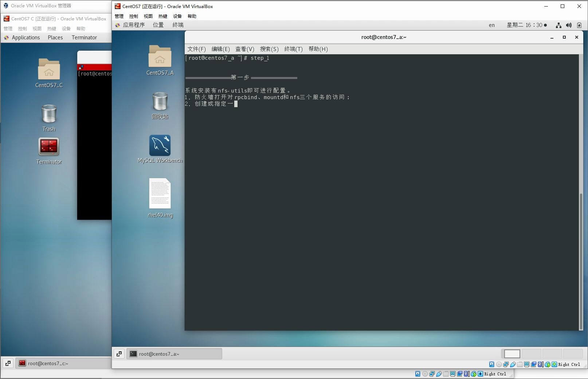Toggle mute via the speaker icon in top bar

coord(568,25)
